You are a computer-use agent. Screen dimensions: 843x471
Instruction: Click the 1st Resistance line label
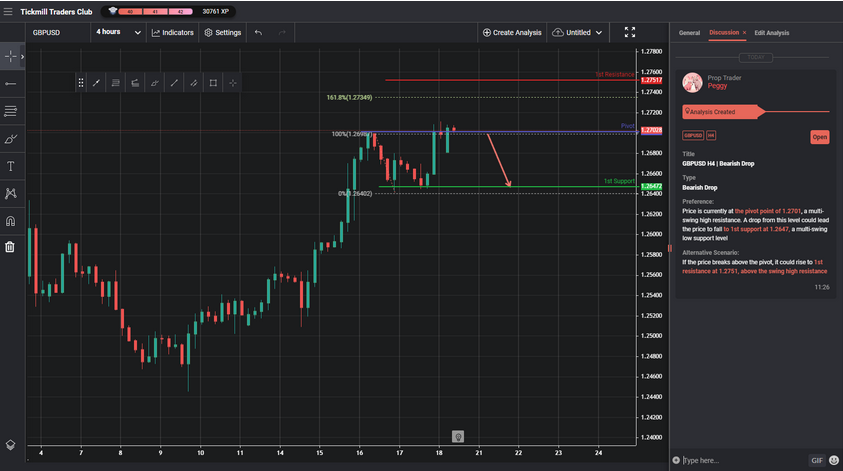615,75
